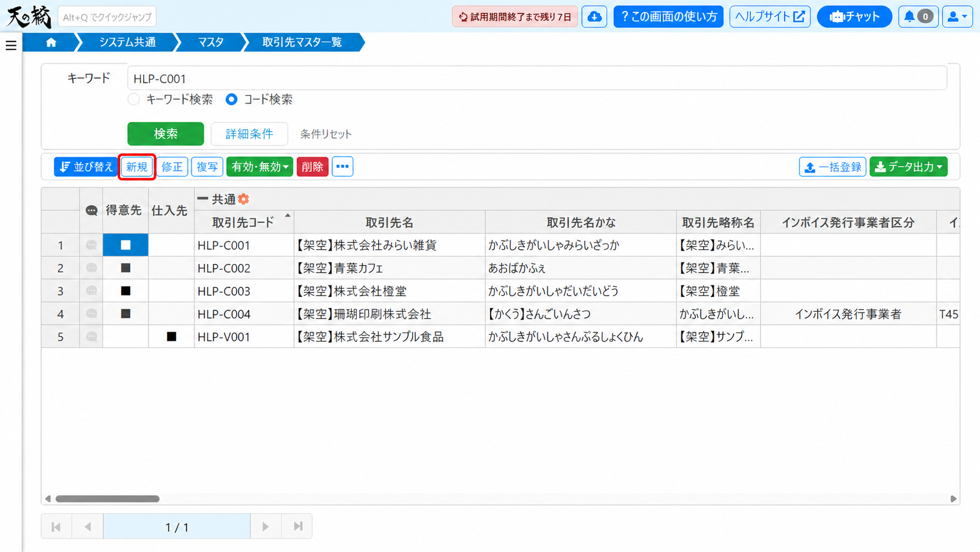Select cell HLP-V001
The image size is (980, 552).
(244, 337)
